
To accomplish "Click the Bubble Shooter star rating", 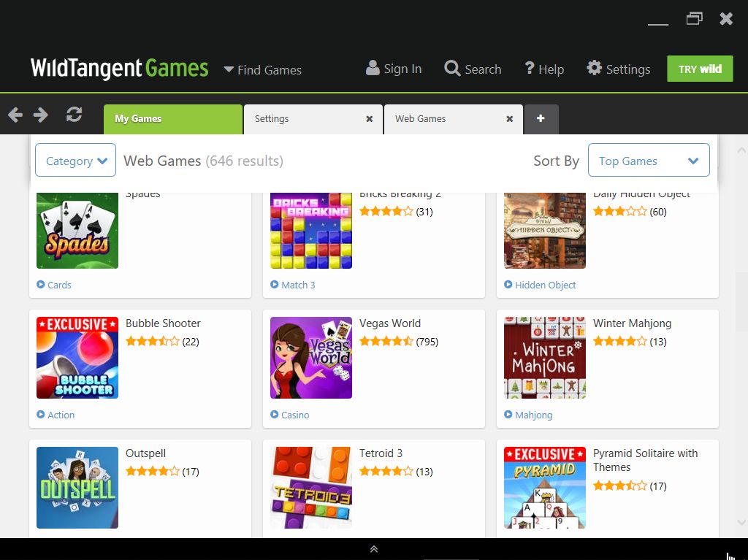I will 152,342.
